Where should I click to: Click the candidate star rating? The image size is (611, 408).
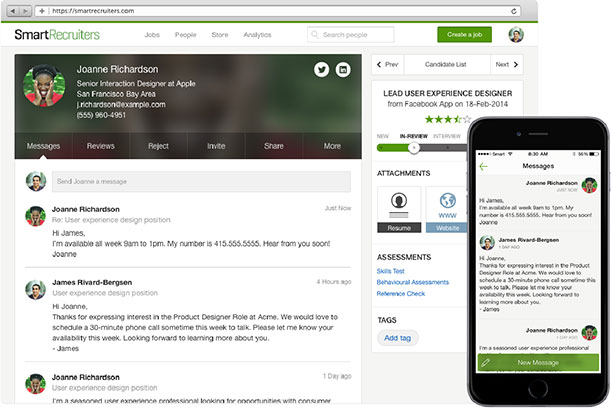448,119
